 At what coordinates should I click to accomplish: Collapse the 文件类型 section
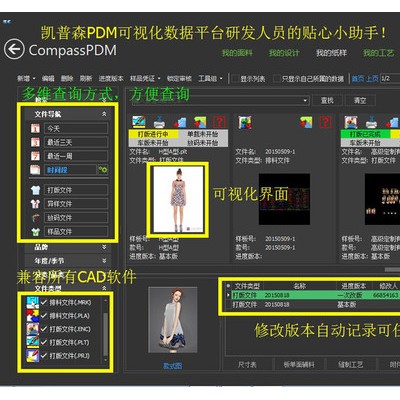(104, 288)
